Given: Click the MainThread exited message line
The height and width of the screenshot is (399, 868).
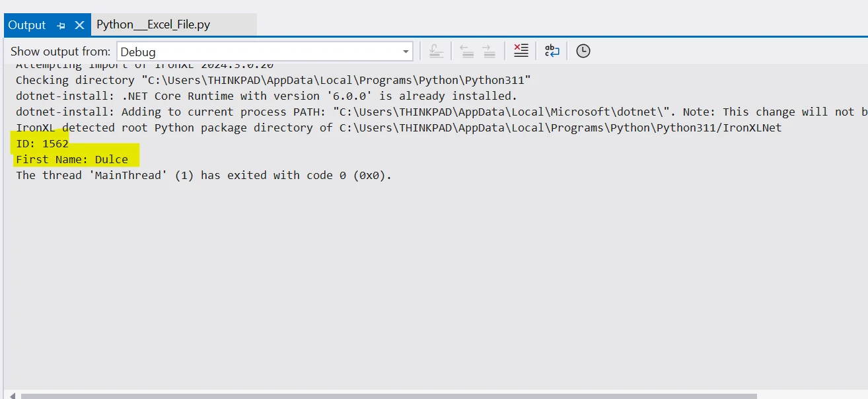Looking at the screenshot, I should coord(203,175).
